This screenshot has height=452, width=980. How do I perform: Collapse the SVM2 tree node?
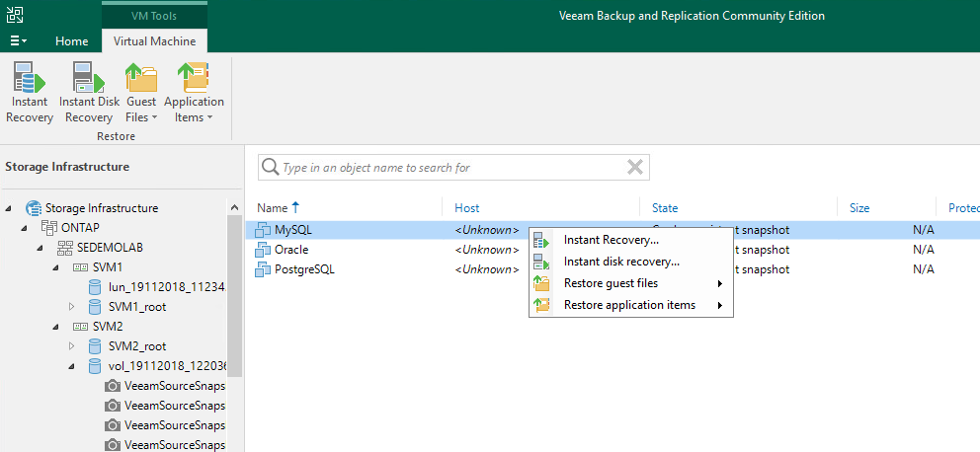click(55, 326)
